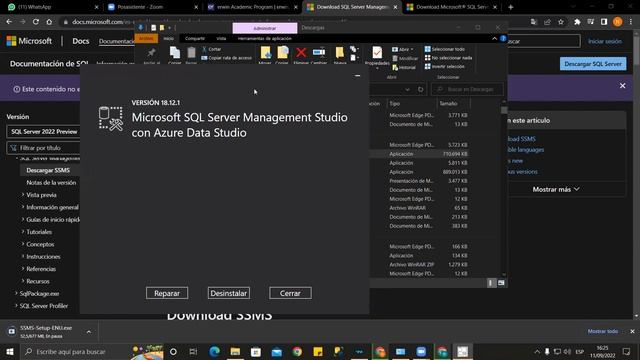Click the Iniciar sesión link
The width and height of the screenshot is (640, 360).
(x=604, y=41)
